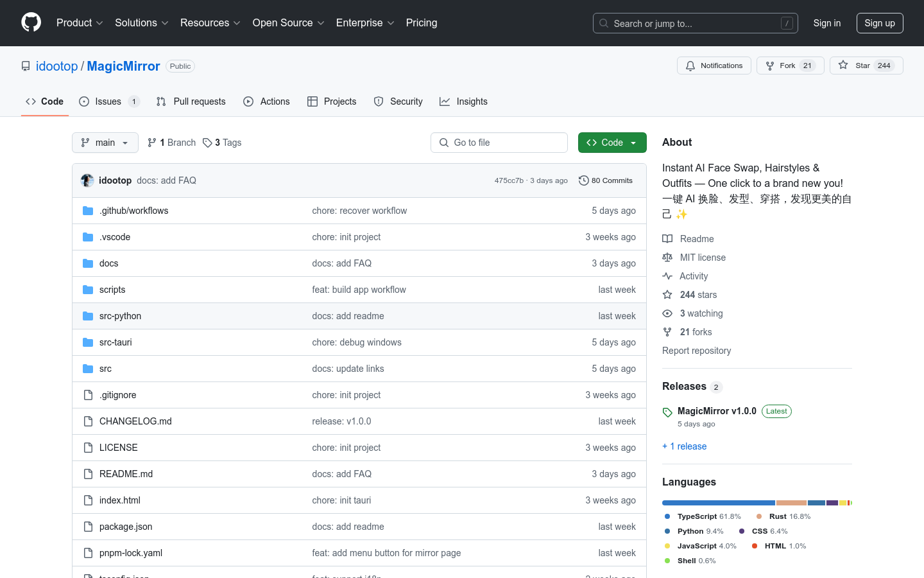The height and width of the screenshot is (578, 924).
Task: Click the Go to file input
Action: click(x=499, y=143)
